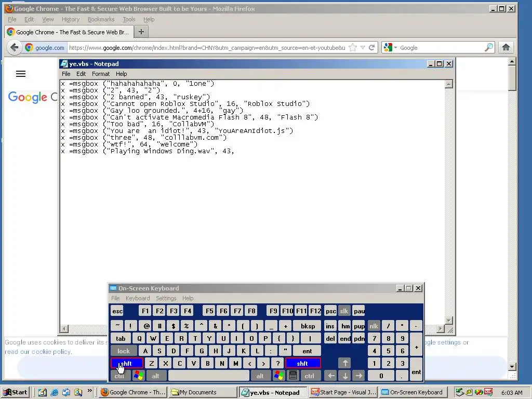Viewport: 532px width, 399px height.
Task: Open the On-Screen Keyboard Keyboard menu
Action: pyautogui.click(x=137, y=298)
